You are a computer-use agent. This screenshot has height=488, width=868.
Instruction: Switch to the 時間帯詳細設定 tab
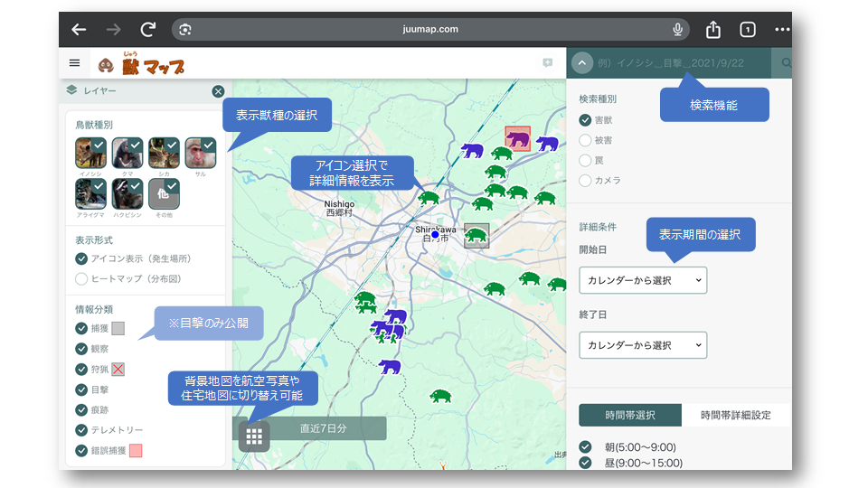[x=735, y=415]
